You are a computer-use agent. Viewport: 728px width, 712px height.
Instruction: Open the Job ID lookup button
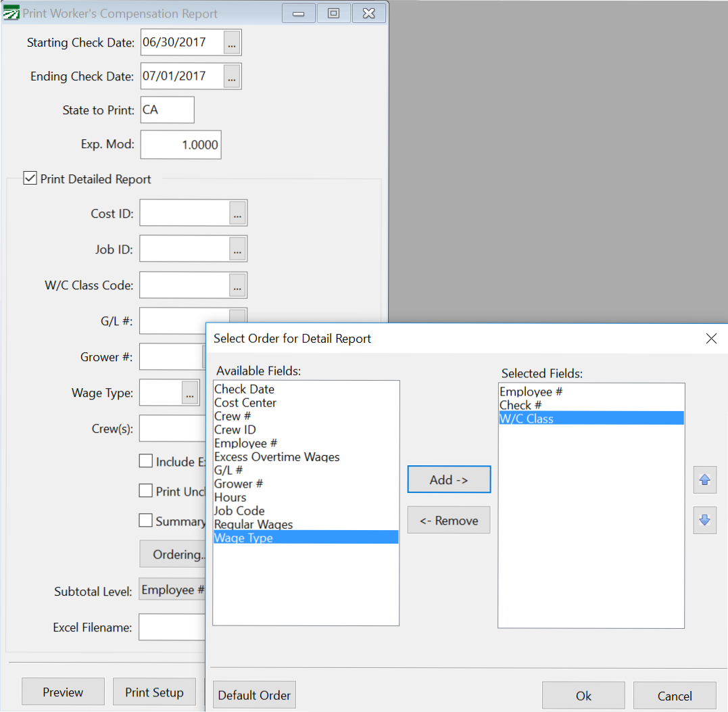[238, 250]
